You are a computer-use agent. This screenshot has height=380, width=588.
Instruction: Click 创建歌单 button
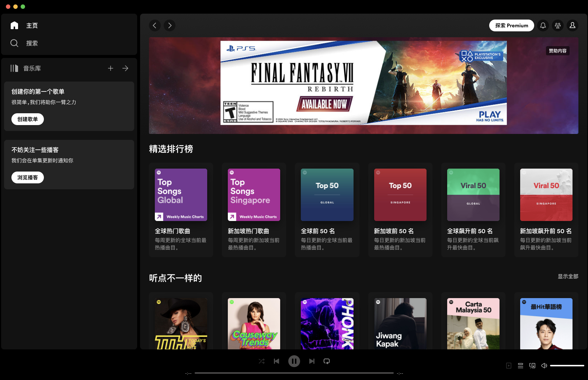pos(28,119)
